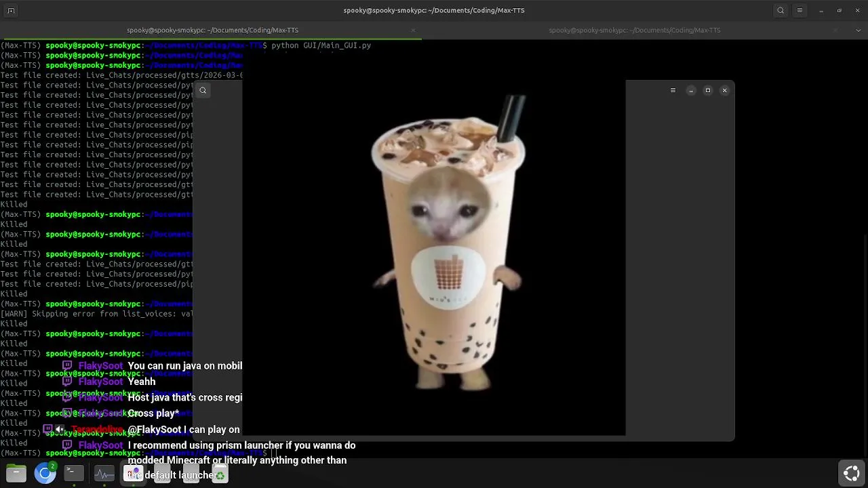Image resolution: width=868 pixels, height=488 pixels.
Task: Click the '@FlakySoot I can play on' message
Action: pyautogui.click(x=184, y=430)
